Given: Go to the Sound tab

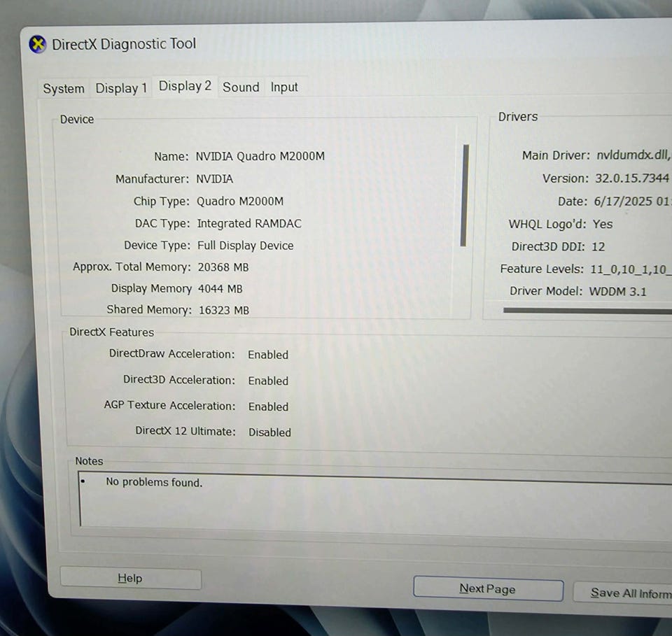Looking at the screenshot, I should pyautogui.click(x=241, y=87).
